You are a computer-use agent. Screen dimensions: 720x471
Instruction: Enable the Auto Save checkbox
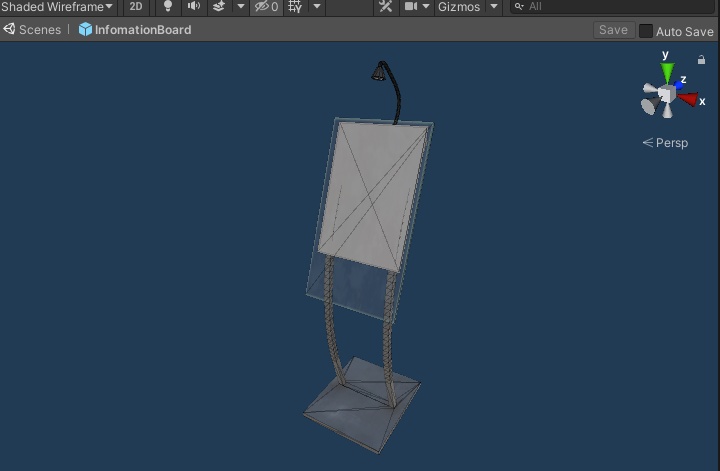tap(646, 31)
